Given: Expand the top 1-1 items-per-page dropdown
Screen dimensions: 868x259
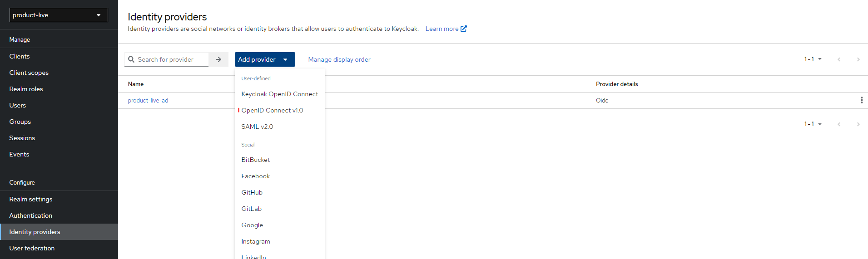Looking at the screenshot, I should (x=813, y=59).
